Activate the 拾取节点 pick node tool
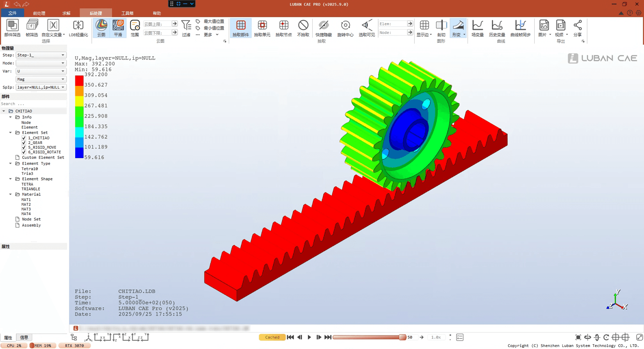644x349 pixels. pos(283,28)
